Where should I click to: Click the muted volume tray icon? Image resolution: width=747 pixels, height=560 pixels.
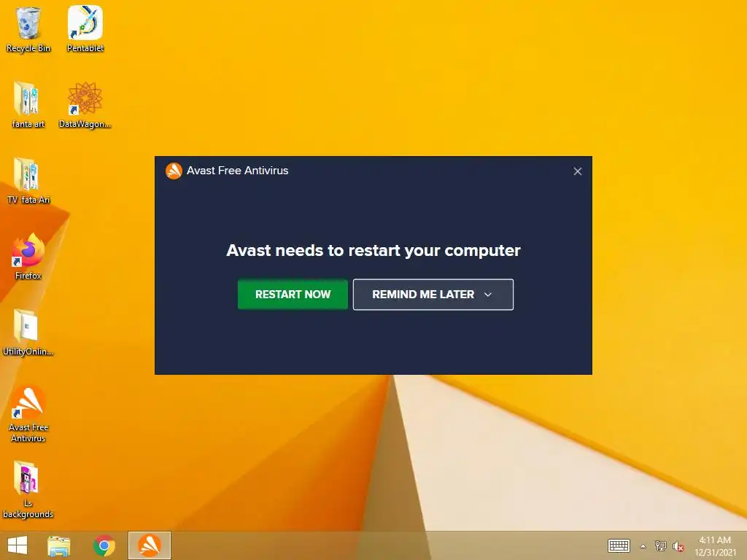click(x=678, y=546)
